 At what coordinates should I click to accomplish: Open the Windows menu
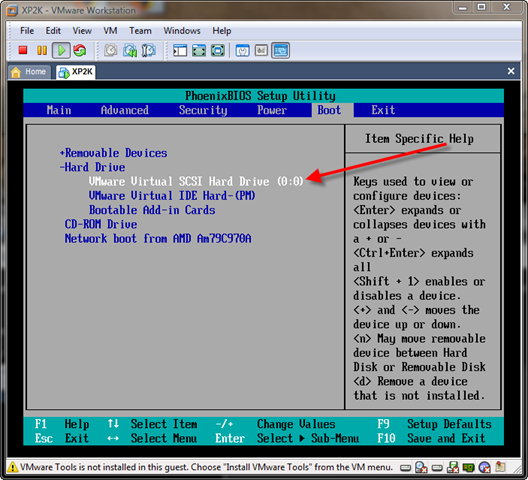coord(182,31)
